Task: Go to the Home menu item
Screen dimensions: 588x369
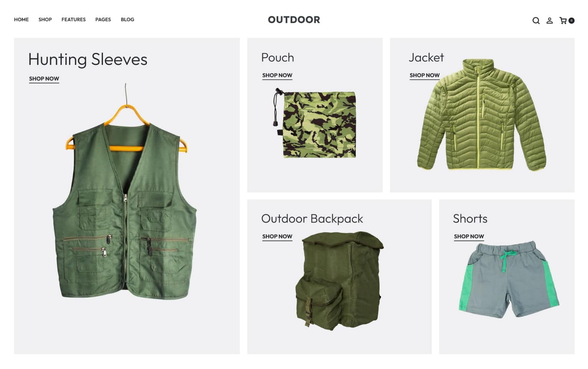Action: 21,20
